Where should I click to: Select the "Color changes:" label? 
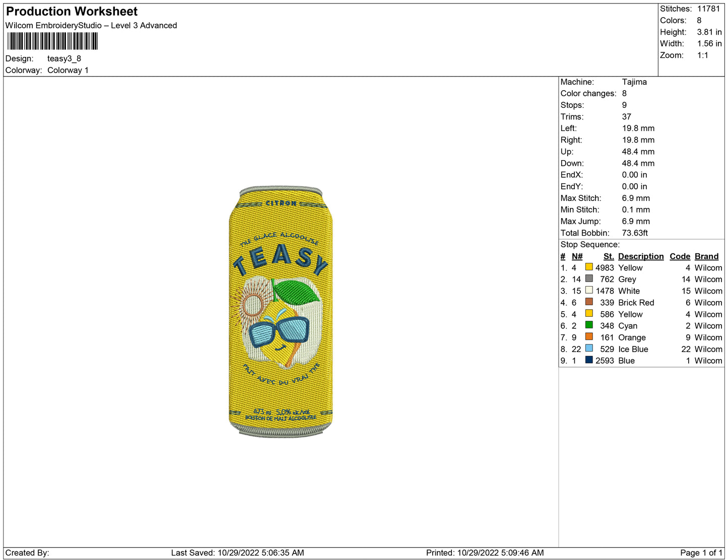tap(588, 93)
